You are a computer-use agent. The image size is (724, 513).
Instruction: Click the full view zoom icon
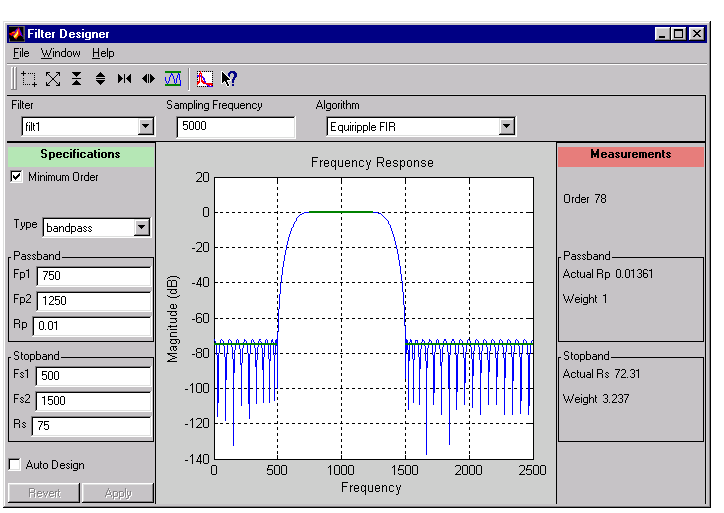(53, 78)
